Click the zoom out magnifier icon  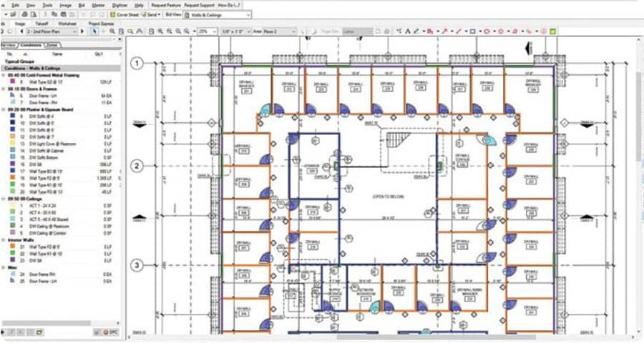pyautogui.click(x=169, y=31)
